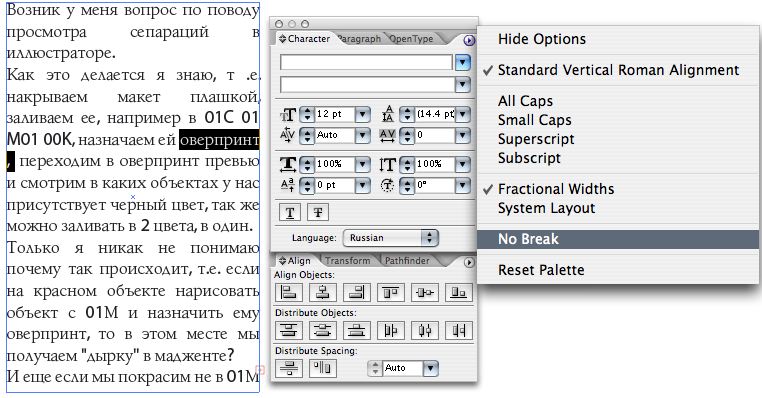Viewport: 762px width, 398px height.
Task: Choose No Break menu item
Action: pos(618,239)
